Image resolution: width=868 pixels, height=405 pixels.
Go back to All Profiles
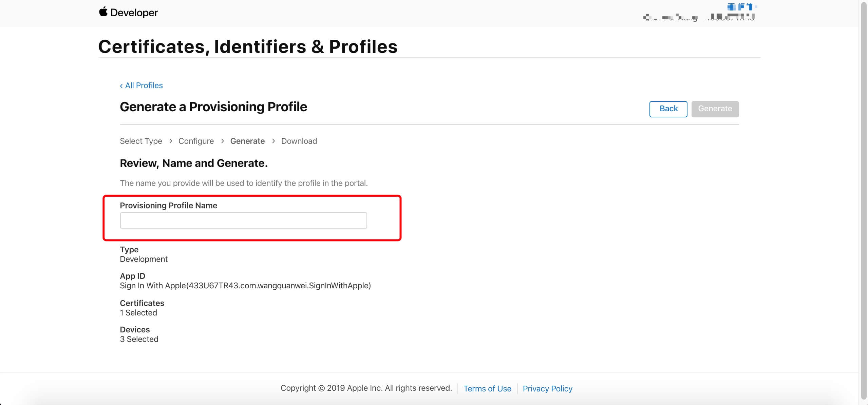tap(141, 85)
